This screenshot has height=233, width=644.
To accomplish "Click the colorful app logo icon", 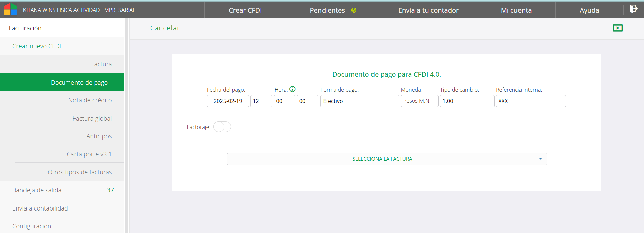I will click(x=10, y=10).
